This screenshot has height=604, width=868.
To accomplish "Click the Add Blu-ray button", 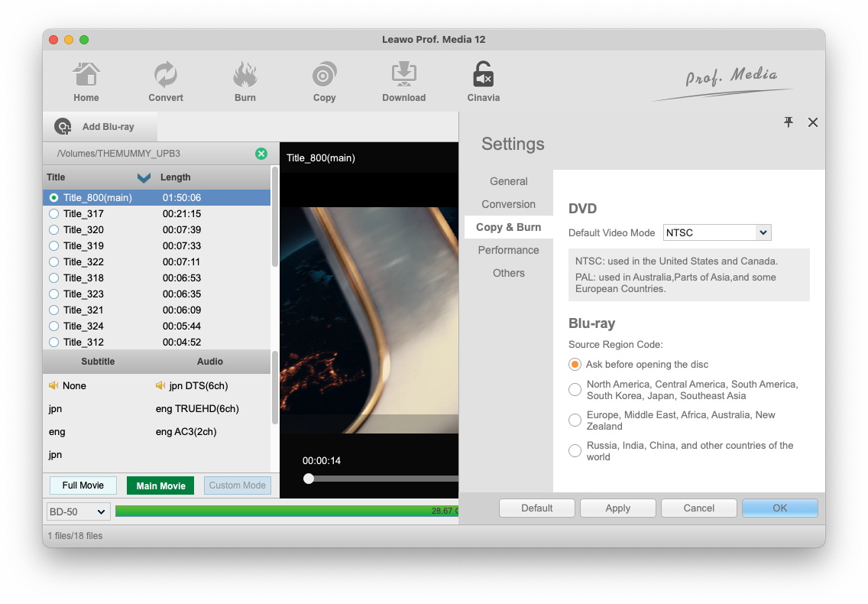I will 96,127.
